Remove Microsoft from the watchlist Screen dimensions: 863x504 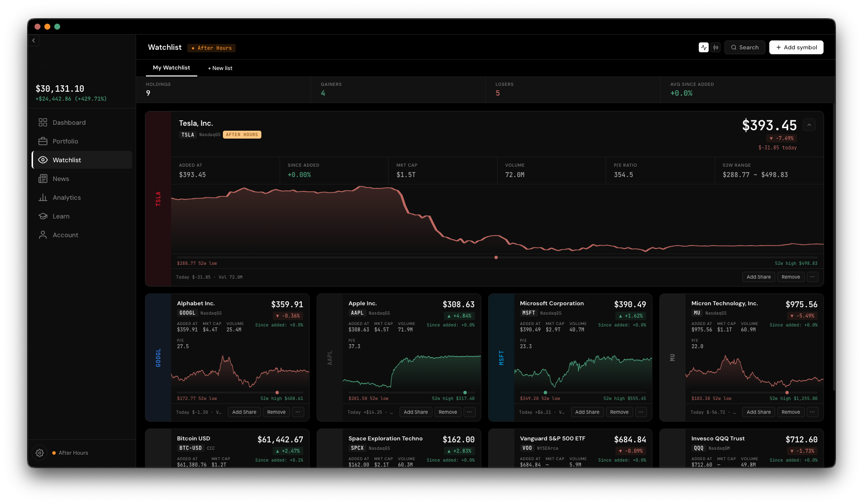(x=619, y=412)
